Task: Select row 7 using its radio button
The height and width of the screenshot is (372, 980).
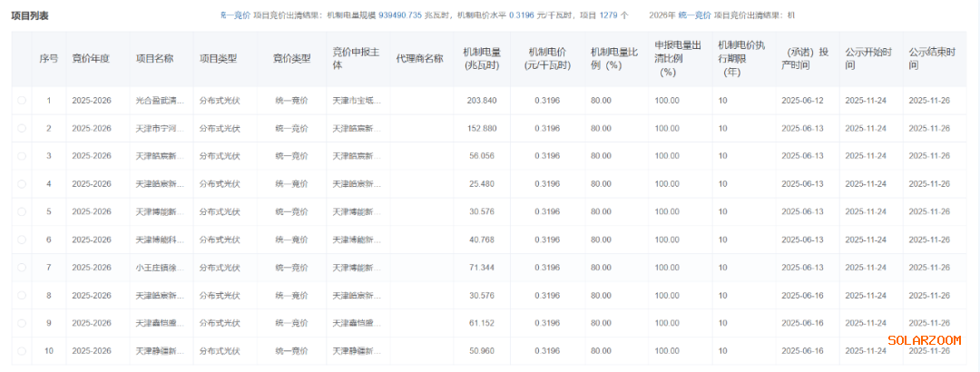Action: click(x=22, y=268)
